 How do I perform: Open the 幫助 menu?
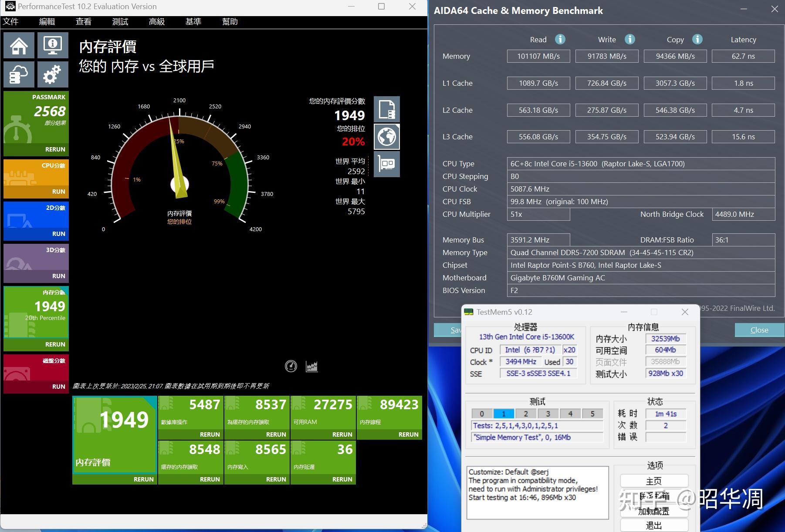(x=230, y=22)
